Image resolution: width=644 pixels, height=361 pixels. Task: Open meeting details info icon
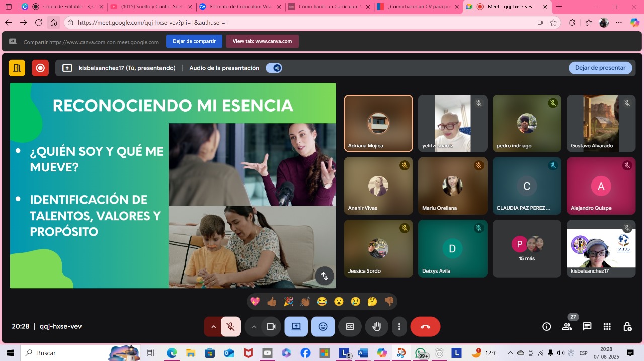click(x=546, y=327)
